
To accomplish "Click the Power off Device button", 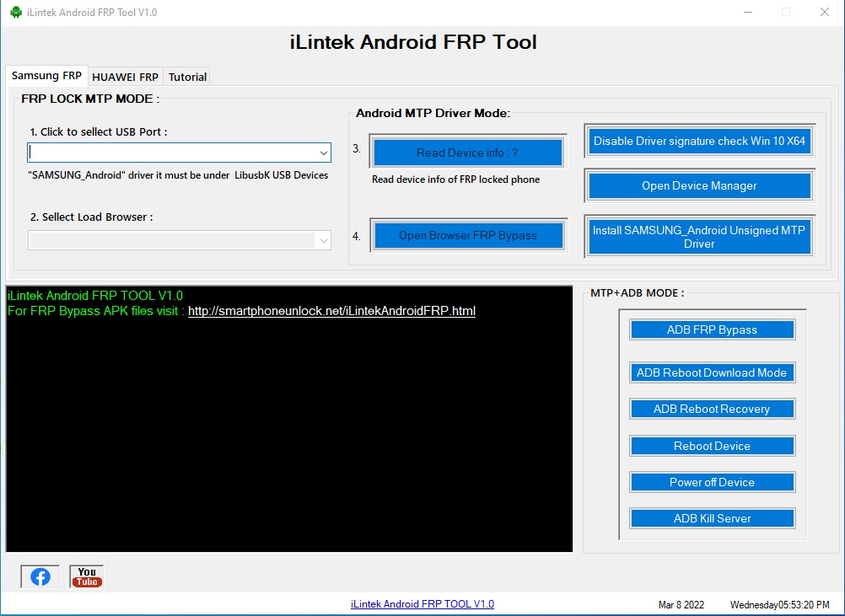I will click(712, 482).
